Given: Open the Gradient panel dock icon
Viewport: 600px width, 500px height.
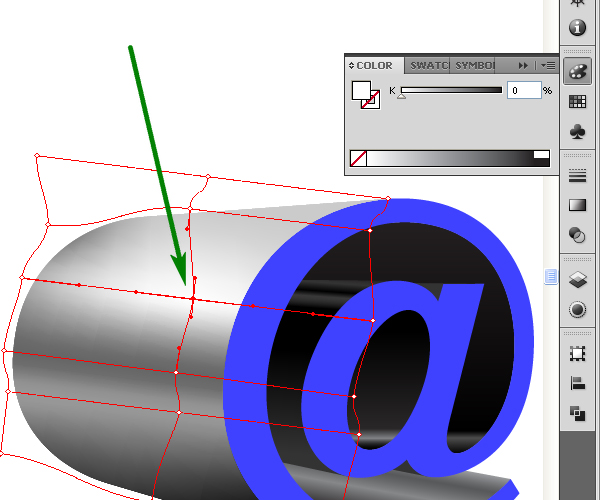Looking at the screenshot, I should click(577, 205).
